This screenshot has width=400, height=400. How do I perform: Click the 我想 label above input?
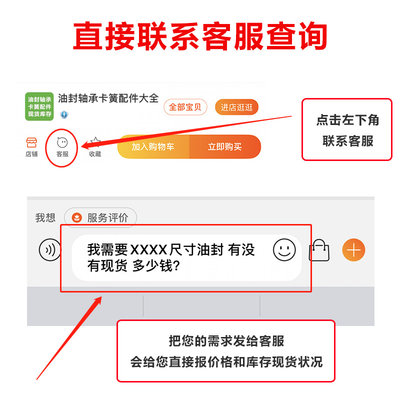tap(45, 218)
